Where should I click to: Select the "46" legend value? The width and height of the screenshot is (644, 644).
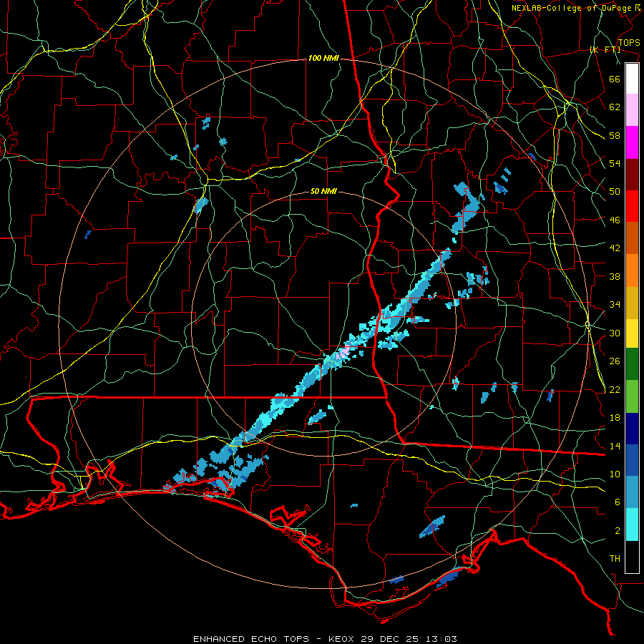coord(615,220)
